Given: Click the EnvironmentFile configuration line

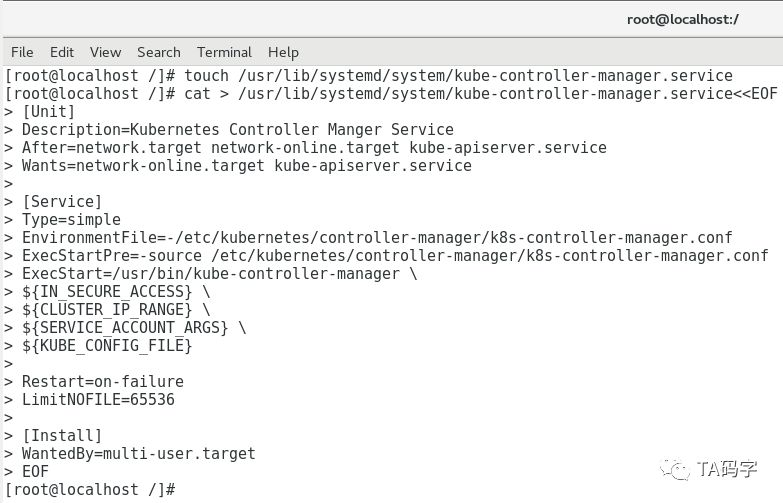Looking at the screenshot, I should pos(377,237).
